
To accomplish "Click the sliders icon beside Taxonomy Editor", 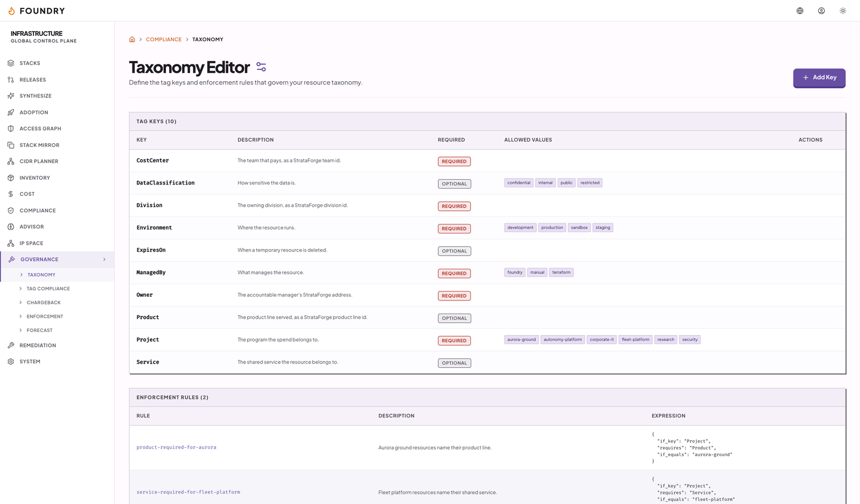I will pos(261,67).
